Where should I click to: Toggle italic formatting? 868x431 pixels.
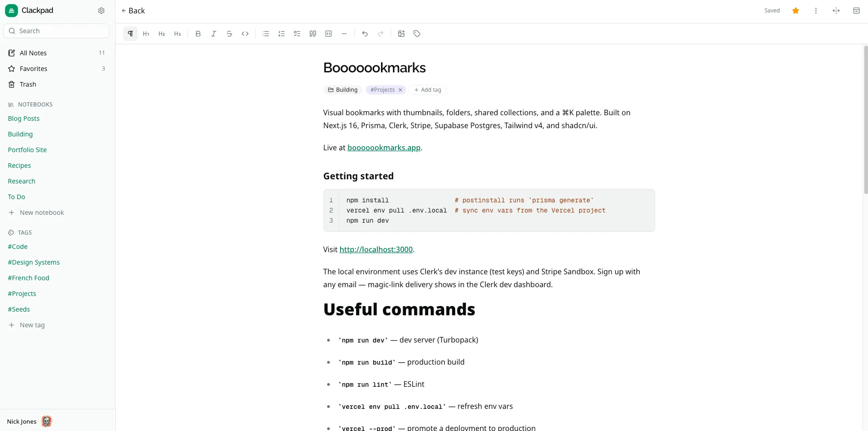coord(214,34)
